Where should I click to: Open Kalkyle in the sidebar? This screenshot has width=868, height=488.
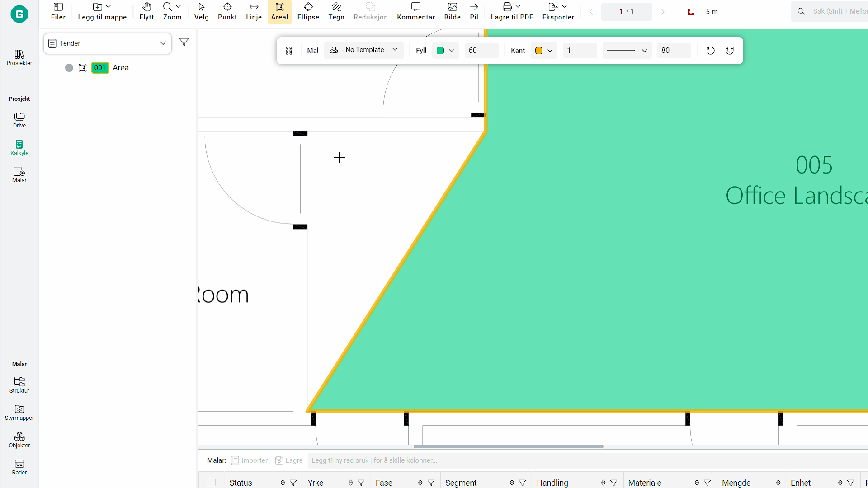(x=19, y=148)
